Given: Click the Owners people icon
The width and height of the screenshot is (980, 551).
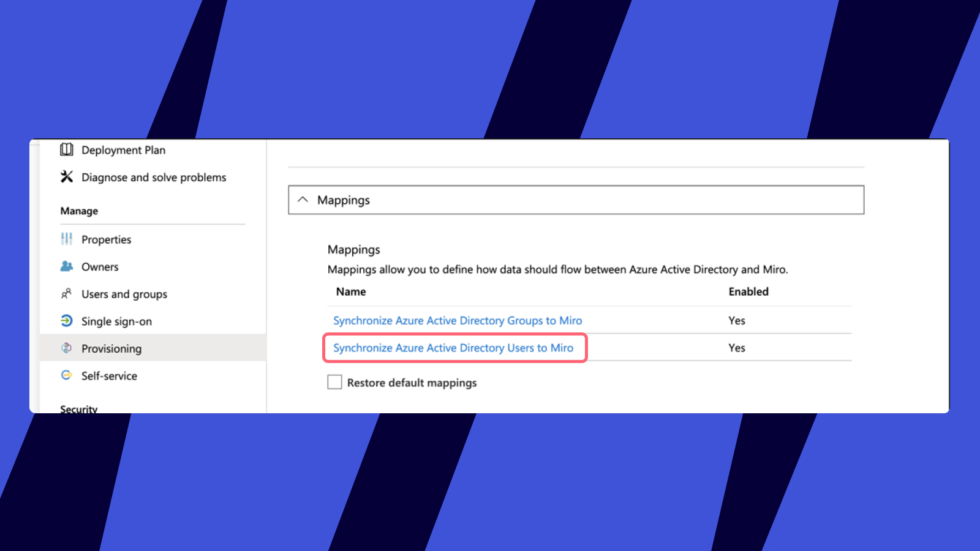Looking at the screenshot, I should tap(66, 266).
